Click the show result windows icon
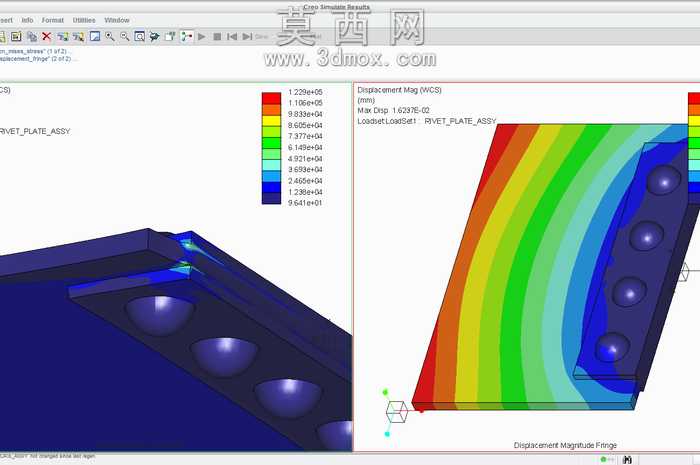Image resolution: width=700 pixels, height=465 pixels. (x=62, y=37)
